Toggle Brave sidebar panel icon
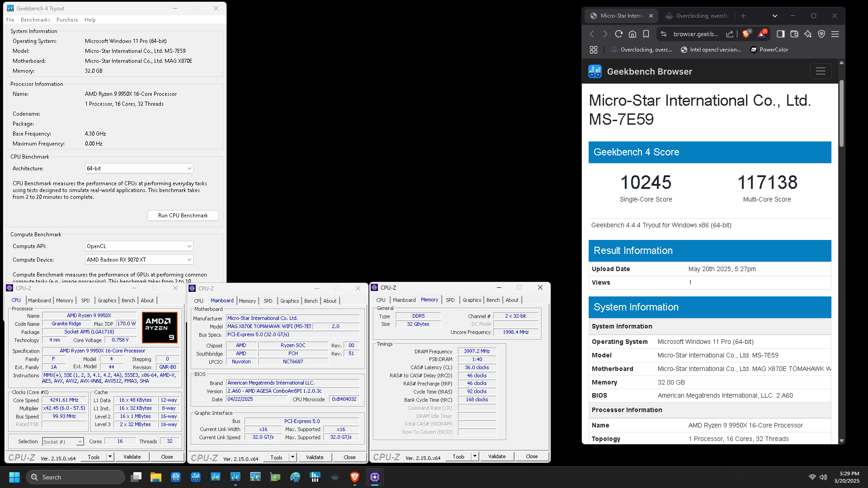The height and width of the screenshot is (488, 868). pos(780,34)
